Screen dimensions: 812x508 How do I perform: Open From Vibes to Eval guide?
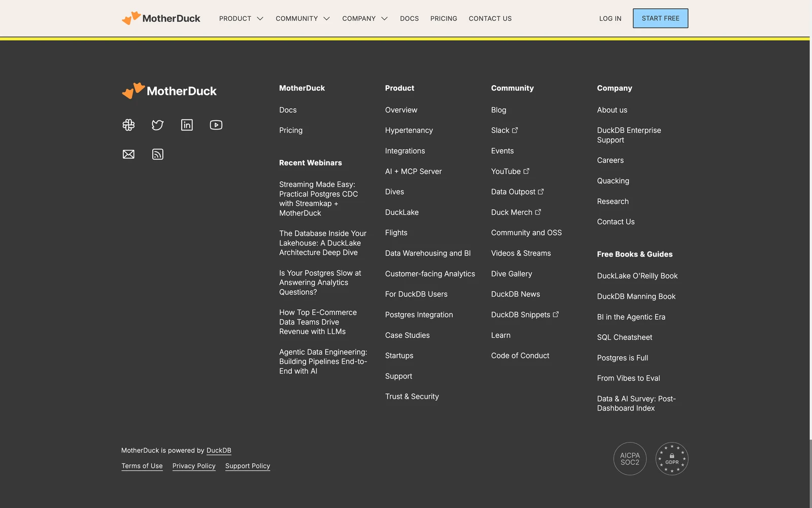(x=629, y=378)
